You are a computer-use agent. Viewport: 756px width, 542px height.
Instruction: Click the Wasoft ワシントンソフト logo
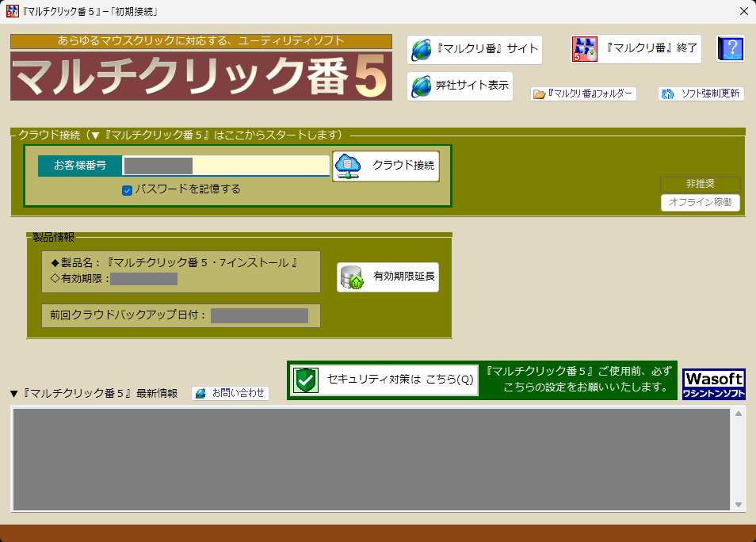713,384
